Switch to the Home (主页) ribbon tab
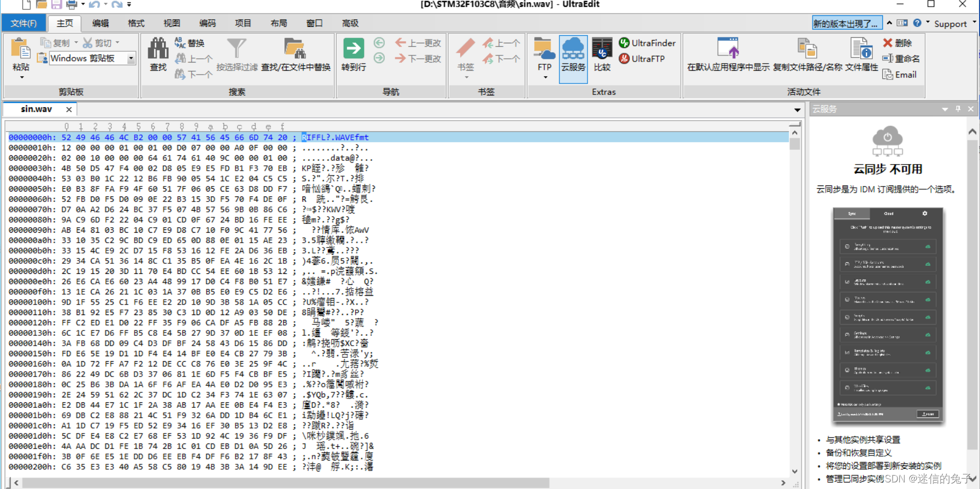980x489 pixels. [65, 23]
